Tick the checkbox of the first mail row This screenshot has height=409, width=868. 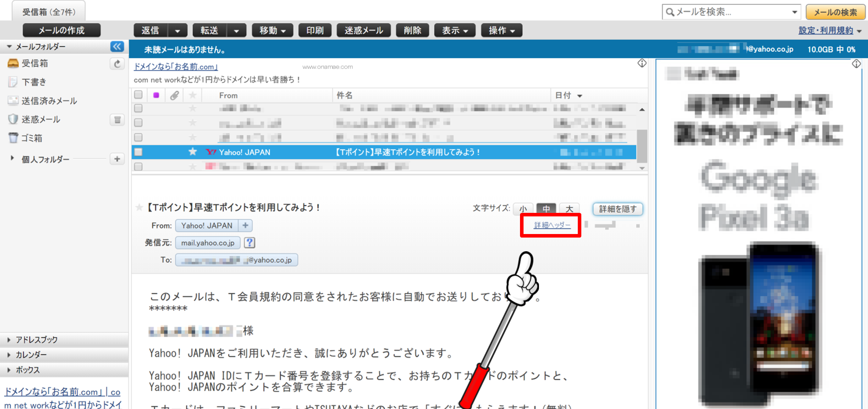pyautogui.click(x=138, y=108)
